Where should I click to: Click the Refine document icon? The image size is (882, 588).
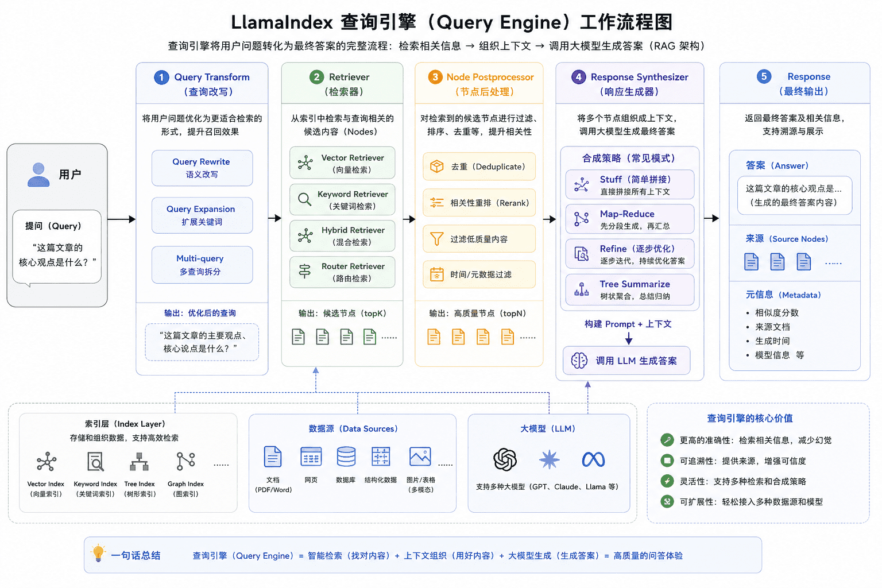tap(582, 254)
